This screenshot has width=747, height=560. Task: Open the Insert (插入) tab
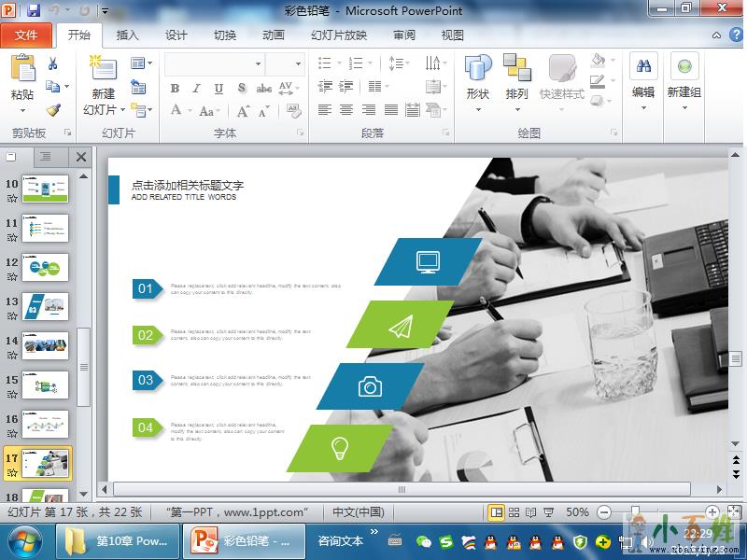point(127,35)
